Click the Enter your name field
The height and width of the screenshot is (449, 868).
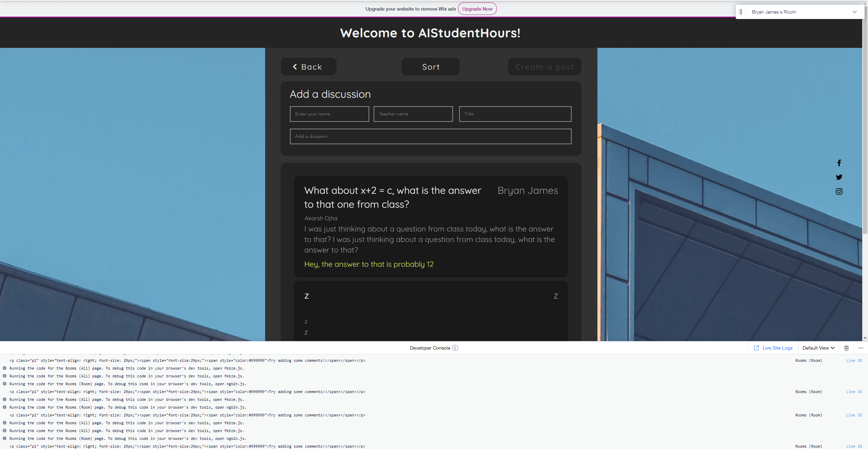[x=329, y=114]
